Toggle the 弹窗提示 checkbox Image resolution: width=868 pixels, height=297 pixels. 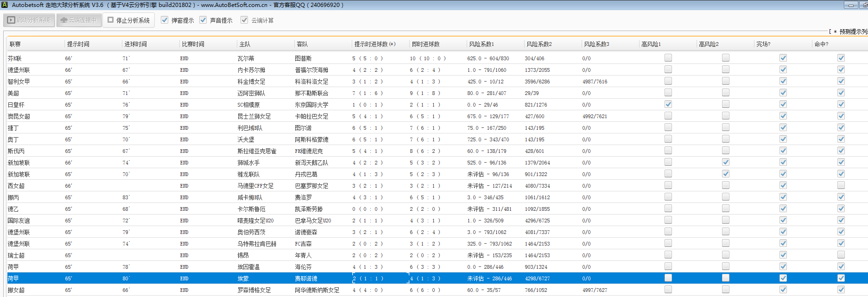[165, 20]
